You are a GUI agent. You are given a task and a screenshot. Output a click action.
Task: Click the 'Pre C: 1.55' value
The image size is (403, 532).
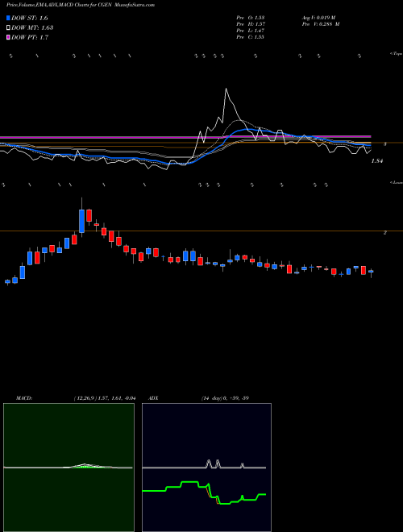[x=251, y=37]
